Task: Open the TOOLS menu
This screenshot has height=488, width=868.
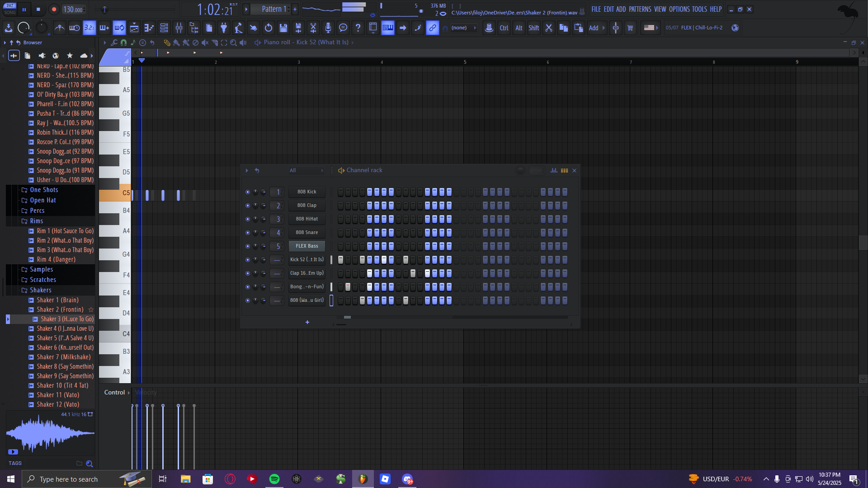Action: pyautogui.click(x=699, y=9)
